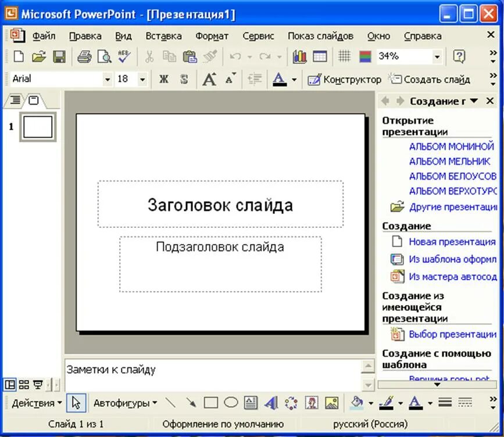Switch to the Slides thumbnails tab
This screenshot has height=437, width=504.
(x=34, y=101)
